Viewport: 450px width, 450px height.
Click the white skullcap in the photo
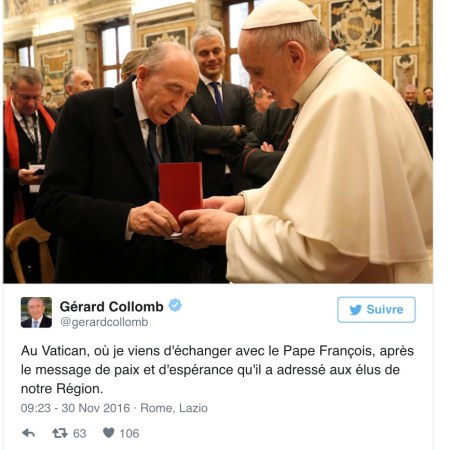279,14
